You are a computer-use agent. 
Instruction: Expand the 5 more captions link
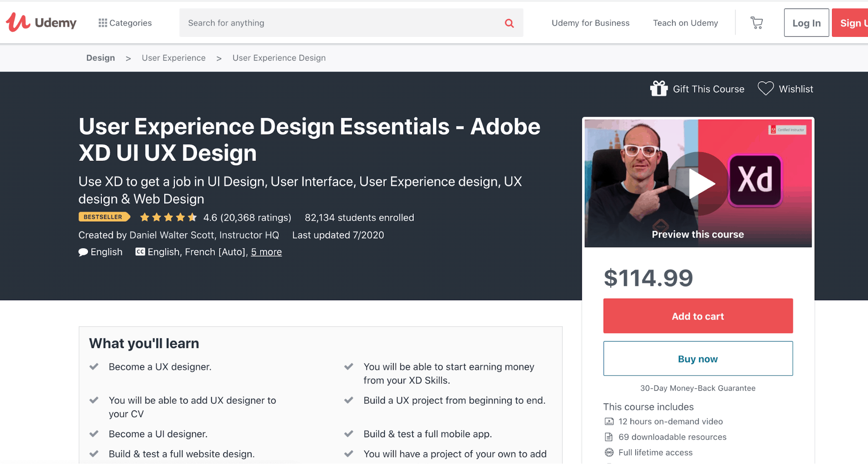(x=266, y=252)
